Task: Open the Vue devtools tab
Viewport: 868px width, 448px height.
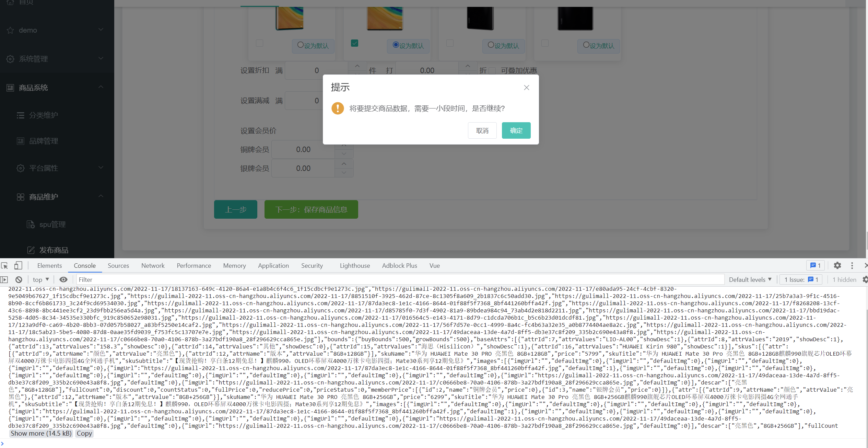Action: [434, 266]
